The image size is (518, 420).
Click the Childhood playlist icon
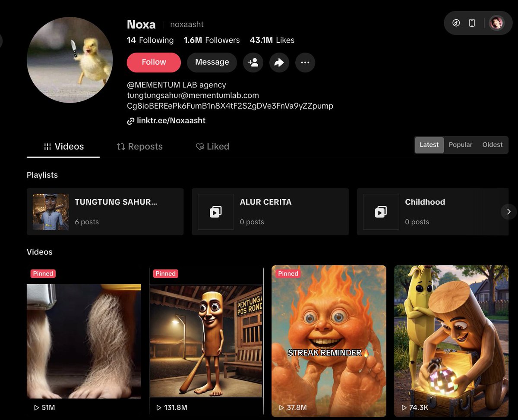tap(381, 212)
